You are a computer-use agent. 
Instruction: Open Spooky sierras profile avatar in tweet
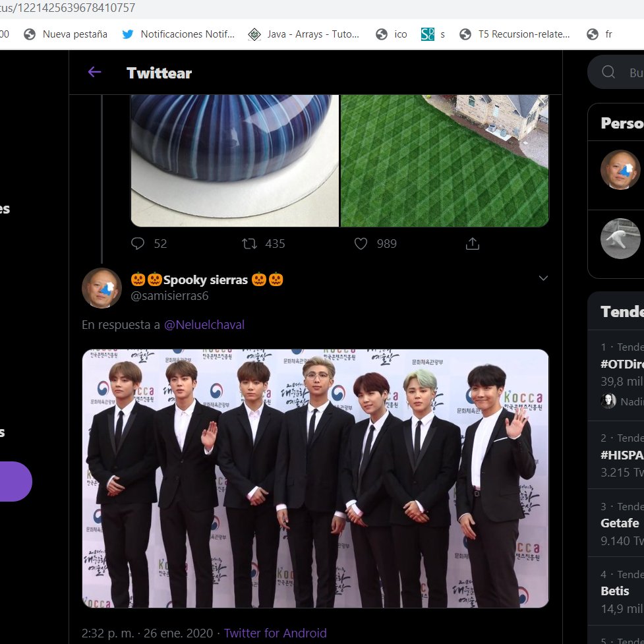102,288
